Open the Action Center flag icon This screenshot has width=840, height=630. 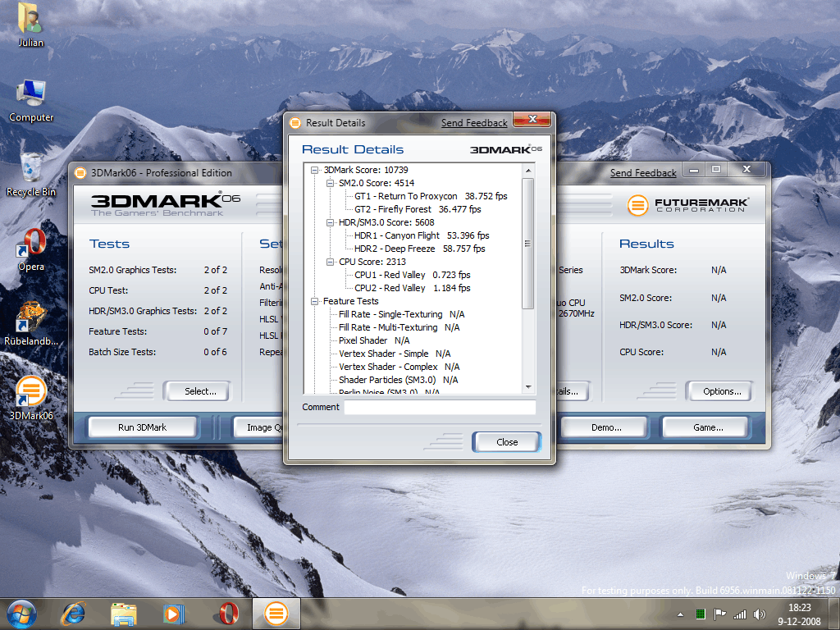coord(720,614)
